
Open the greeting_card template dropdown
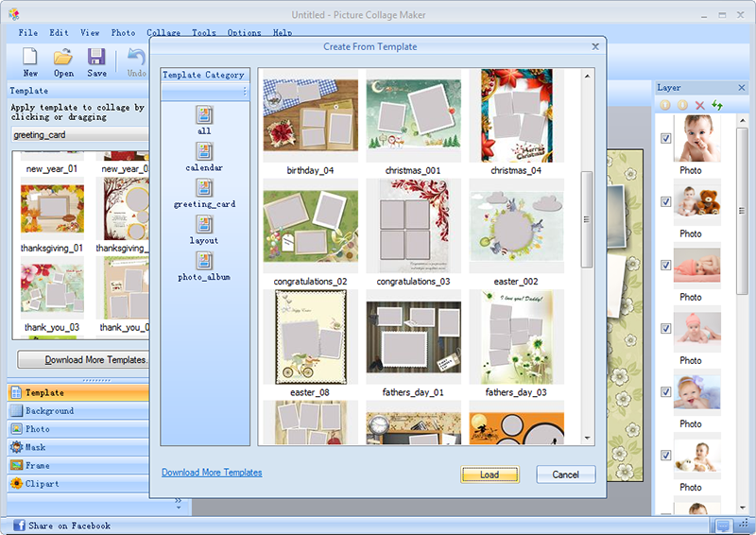[x=80, y=135]
